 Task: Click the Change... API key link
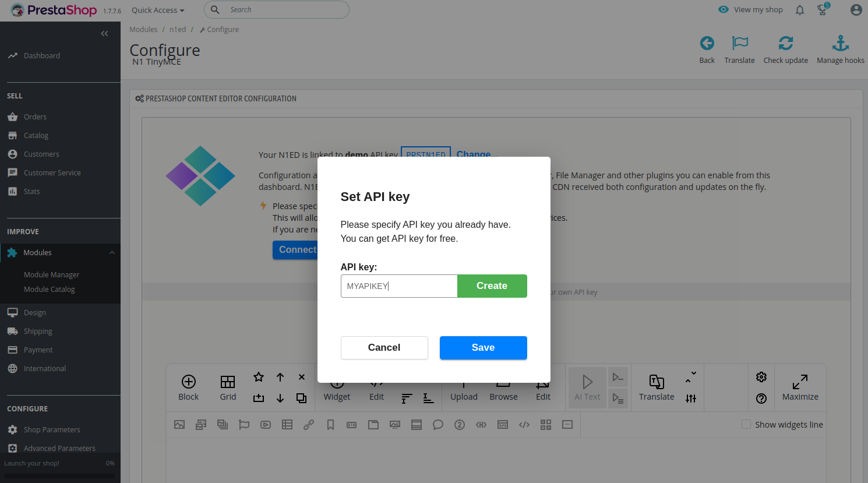coord(477,154)
